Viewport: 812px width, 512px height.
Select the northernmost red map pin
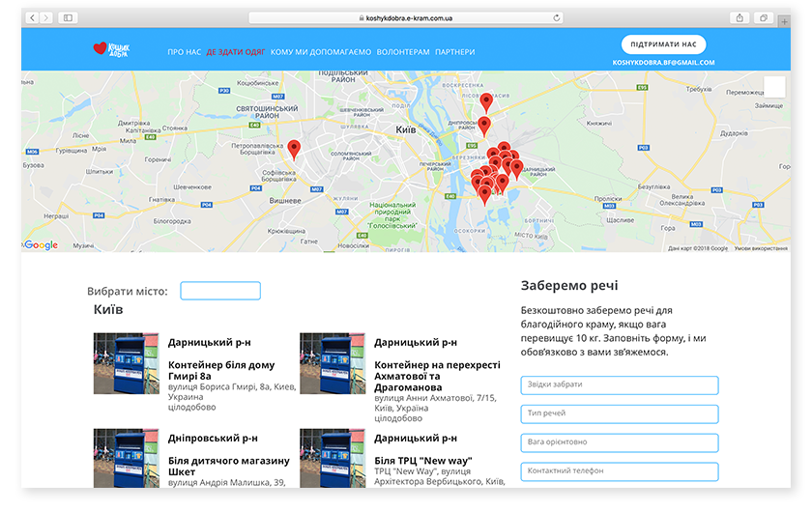point(486,101)
